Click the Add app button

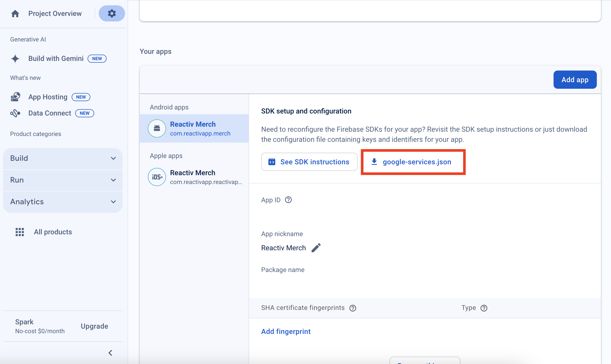click(575, 80)
